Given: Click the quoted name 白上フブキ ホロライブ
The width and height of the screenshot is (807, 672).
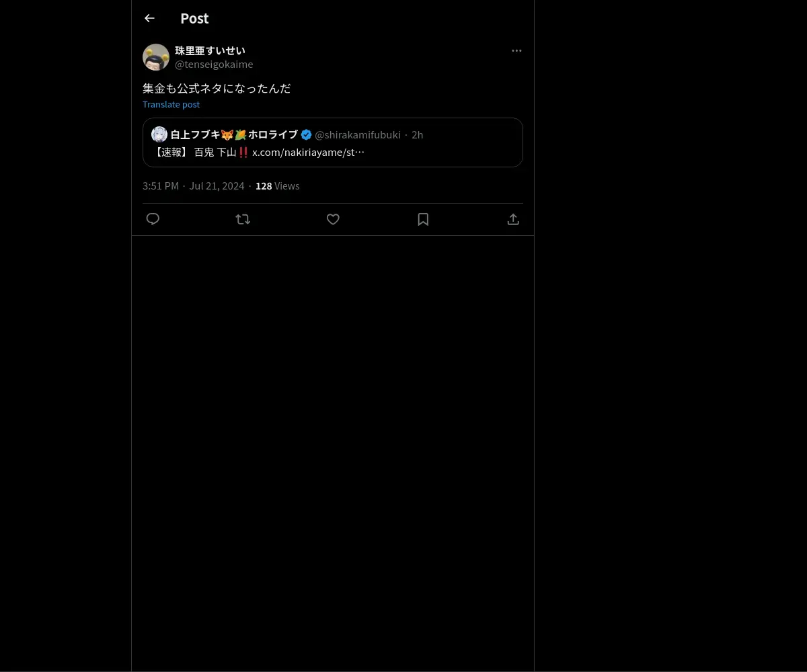Looking at the screenshot, I should coord(234,134).
